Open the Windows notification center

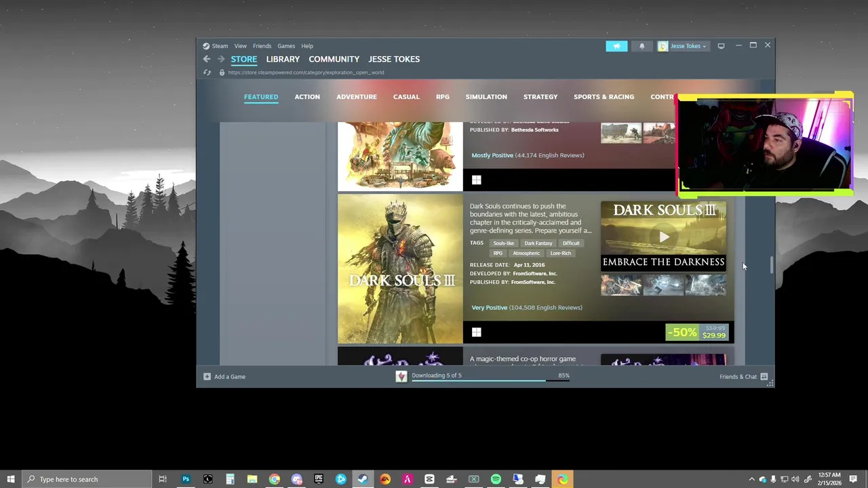[853, 479]
